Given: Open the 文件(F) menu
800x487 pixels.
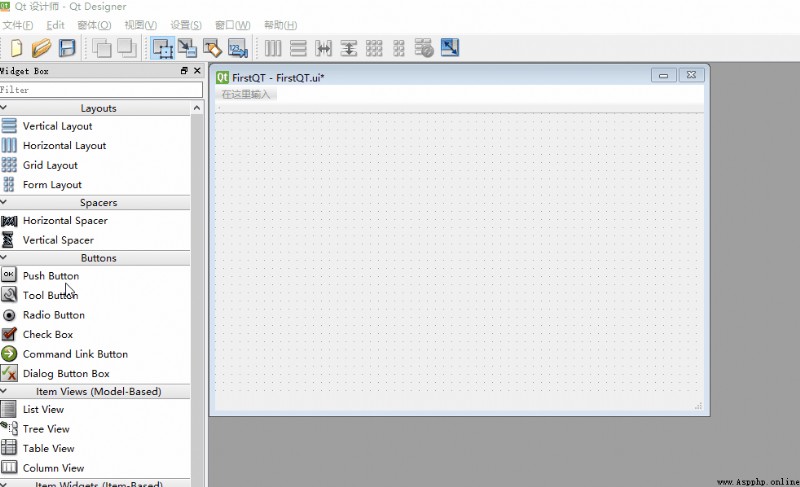Looking at the screenshot, I should click(18, 25).
